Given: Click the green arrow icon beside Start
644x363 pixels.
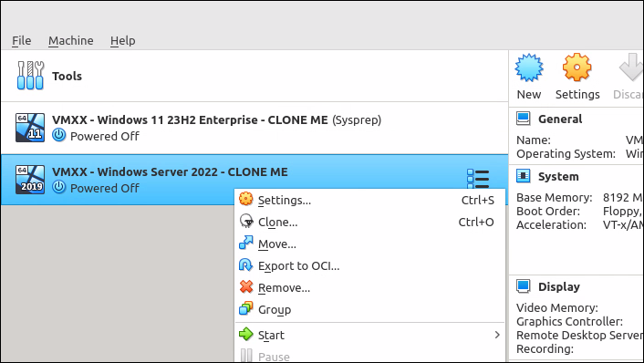Looking at the screenshot, I should coord(246,334).
